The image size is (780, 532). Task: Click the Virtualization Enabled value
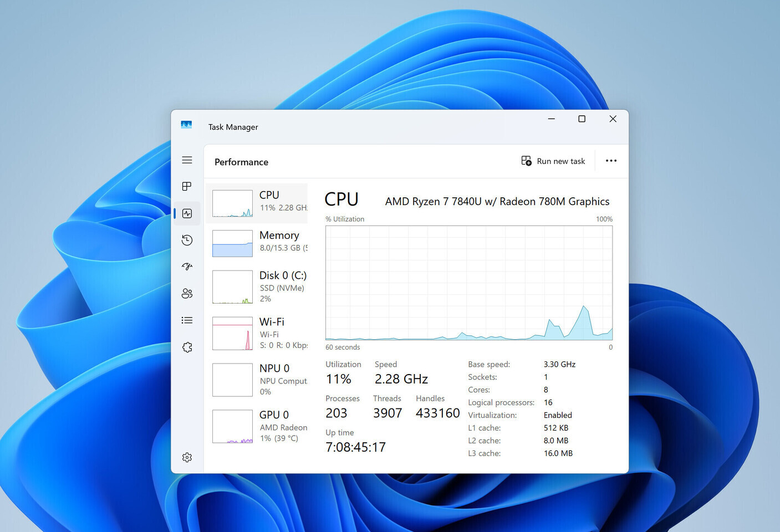(x=558, y=415)
